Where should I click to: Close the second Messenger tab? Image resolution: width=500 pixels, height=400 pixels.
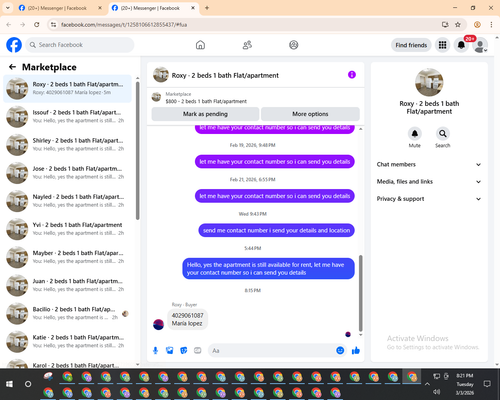193,8
